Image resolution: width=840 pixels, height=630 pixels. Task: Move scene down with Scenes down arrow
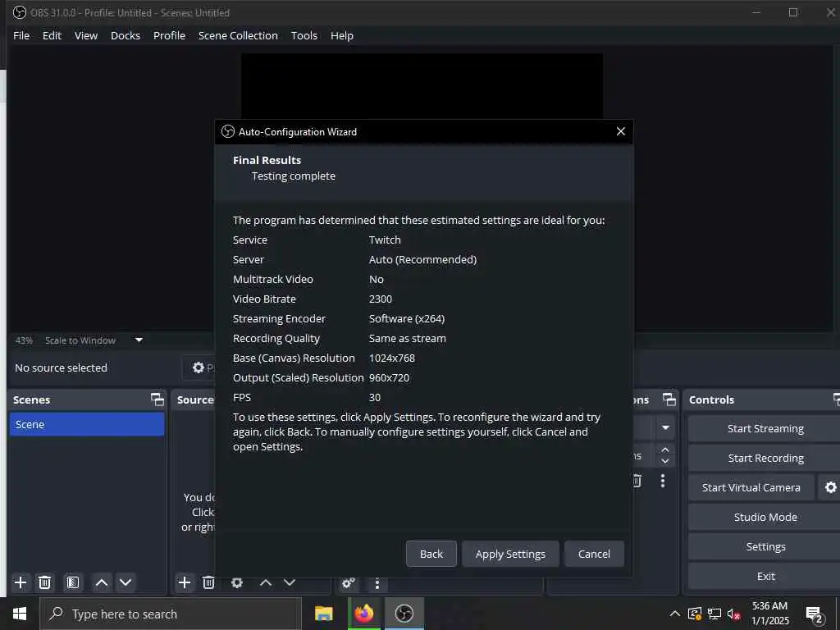point(126,582)
